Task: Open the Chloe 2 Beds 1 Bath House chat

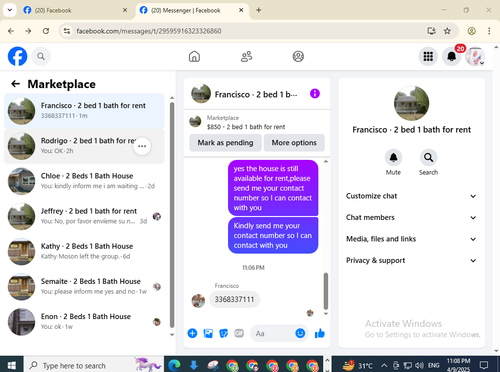Action: pyautogui.click(x=84, y=181)
